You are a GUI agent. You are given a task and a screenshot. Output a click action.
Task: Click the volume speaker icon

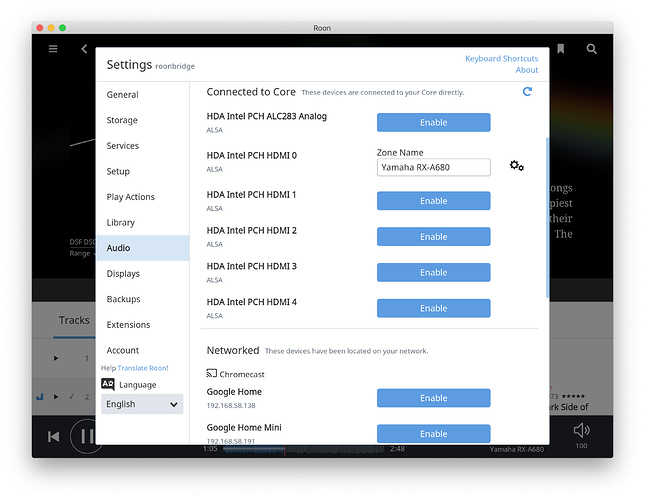point(581,431)
